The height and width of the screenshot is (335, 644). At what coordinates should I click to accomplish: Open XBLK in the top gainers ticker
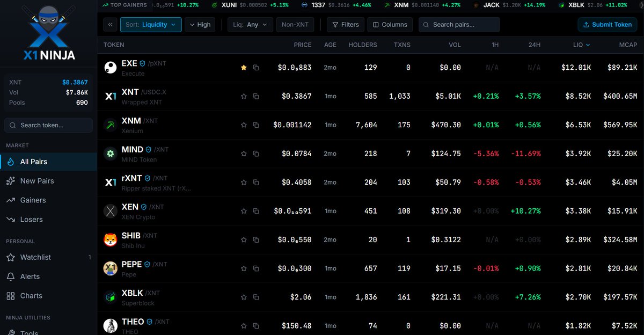592,5
